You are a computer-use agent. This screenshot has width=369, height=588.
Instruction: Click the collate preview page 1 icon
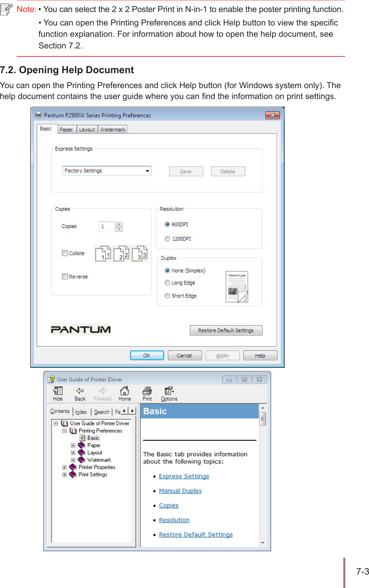pos(103,253)
